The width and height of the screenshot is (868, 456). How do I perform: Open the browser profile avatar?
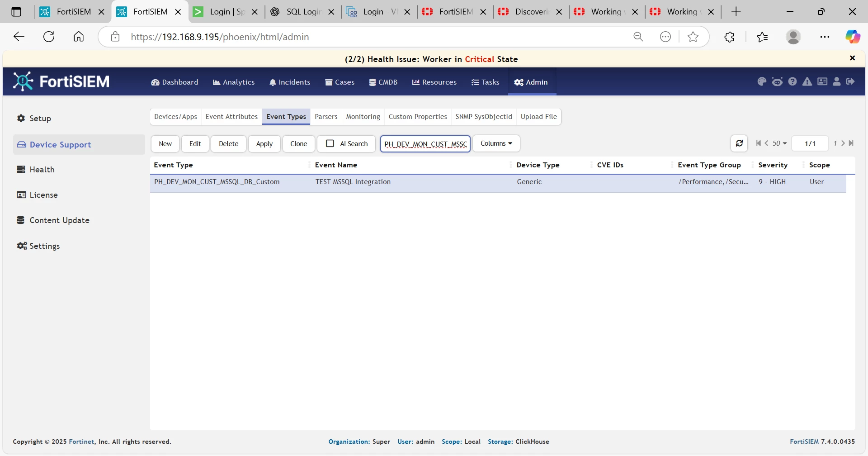click(793, 37)
